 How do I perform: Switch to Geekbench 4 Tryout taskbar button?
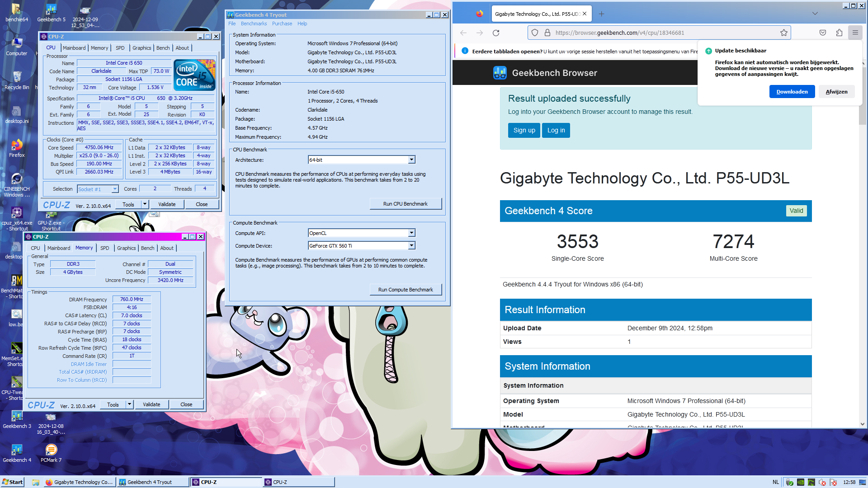coord(153,482)
